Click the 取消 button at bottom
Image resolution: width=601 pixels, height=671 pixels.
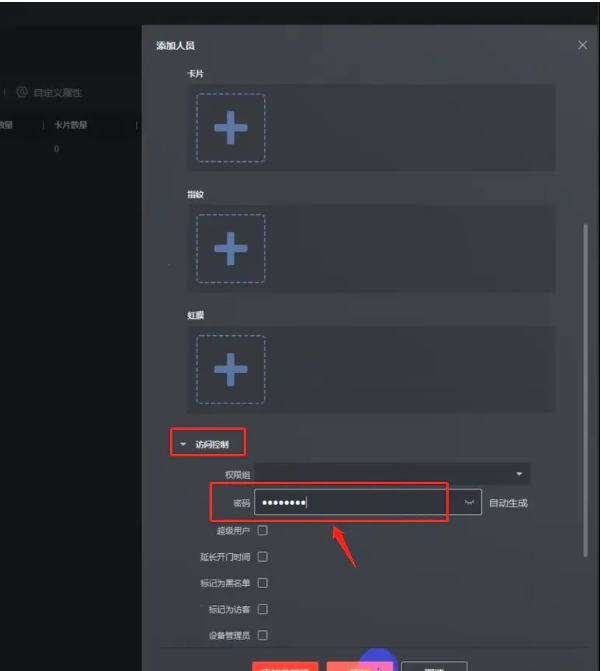[434, 667]
